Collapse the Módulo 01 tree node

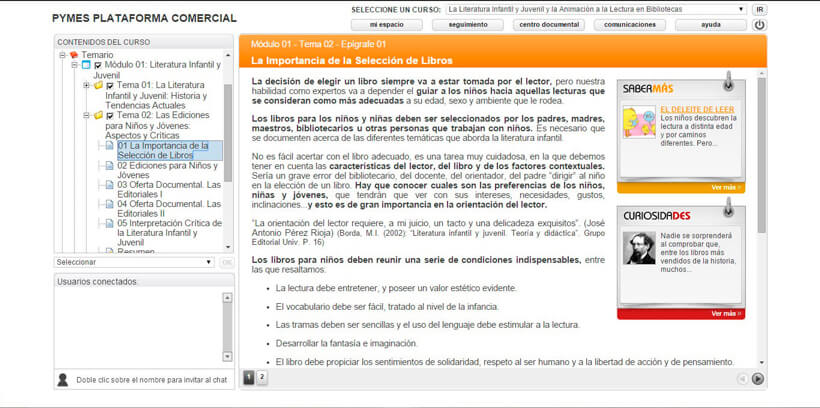pos(74,65)
